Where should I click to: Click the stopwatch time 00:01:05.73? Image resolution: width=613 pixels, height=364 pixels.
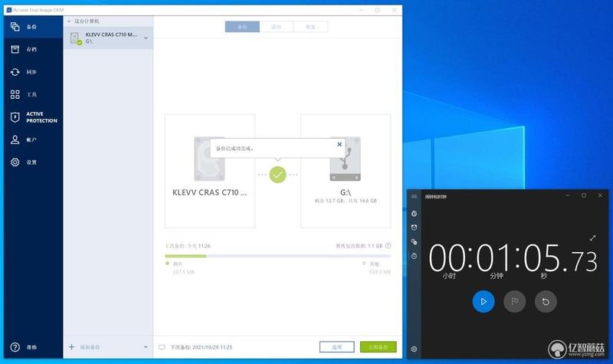[513, 258]
